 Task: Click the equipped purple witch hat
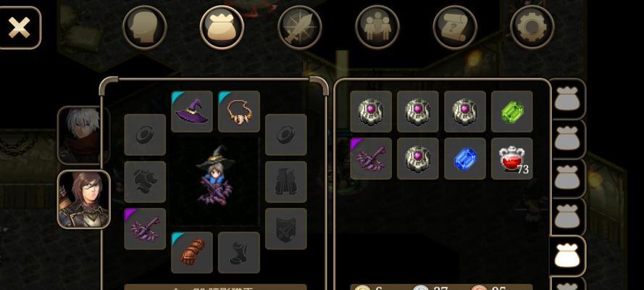coord(192,112)
